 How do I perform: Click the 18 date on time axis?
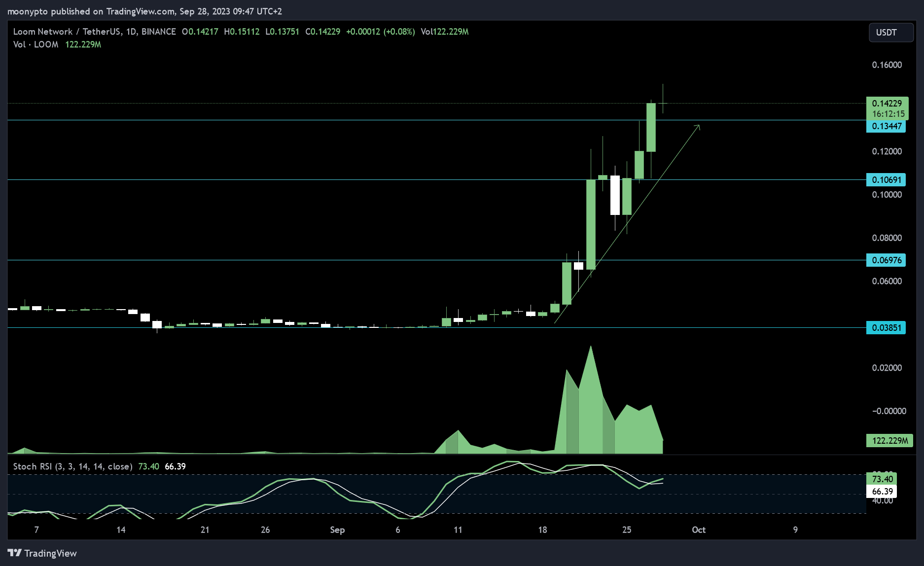[542, 530]
